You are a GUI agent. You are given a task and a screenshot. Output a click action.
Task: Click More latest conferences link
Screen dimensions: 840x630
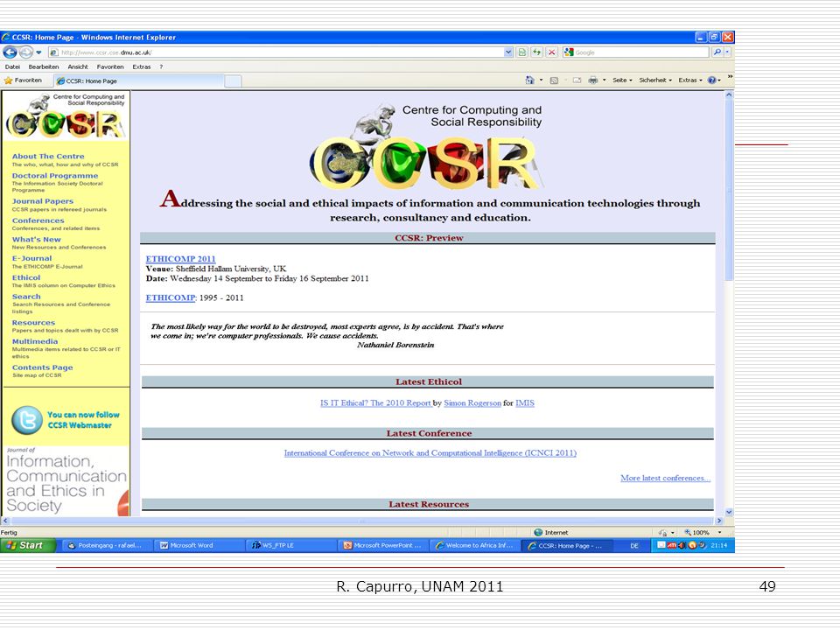coord(665,478)
